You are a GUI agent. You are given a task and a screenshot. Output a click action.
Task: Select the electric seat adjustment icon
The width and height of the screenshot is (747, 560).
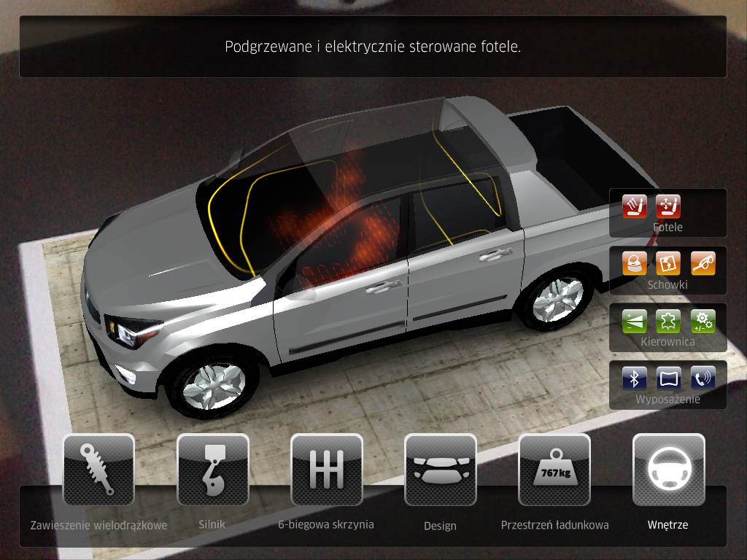[667, 207]
